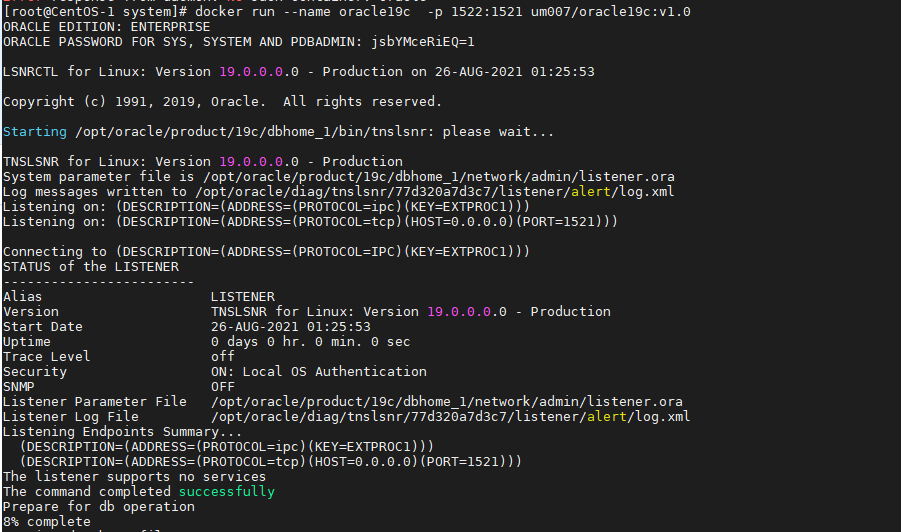Click the blue word Starting
Image resolution: width=901 pixels, height=532 pixels.
[x=35, y=132]
